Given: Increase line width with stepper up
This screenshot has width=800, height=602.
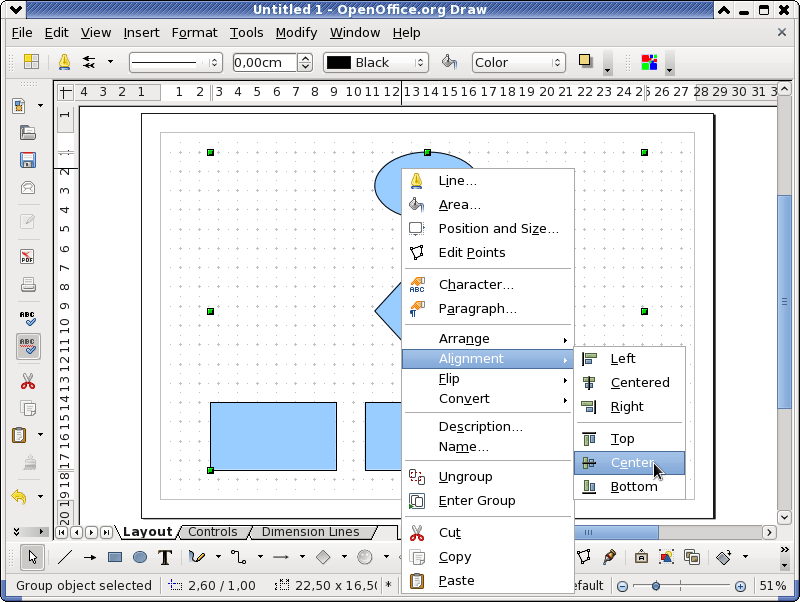Looking at the screenshot, I should (305, 58).
